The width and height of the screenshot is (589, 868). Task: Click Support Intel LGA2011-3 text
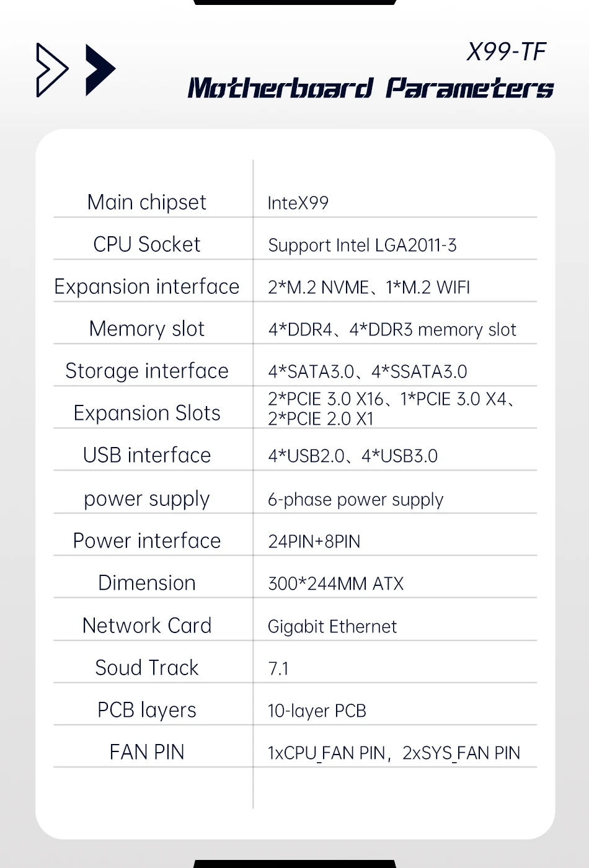[362, 246]
